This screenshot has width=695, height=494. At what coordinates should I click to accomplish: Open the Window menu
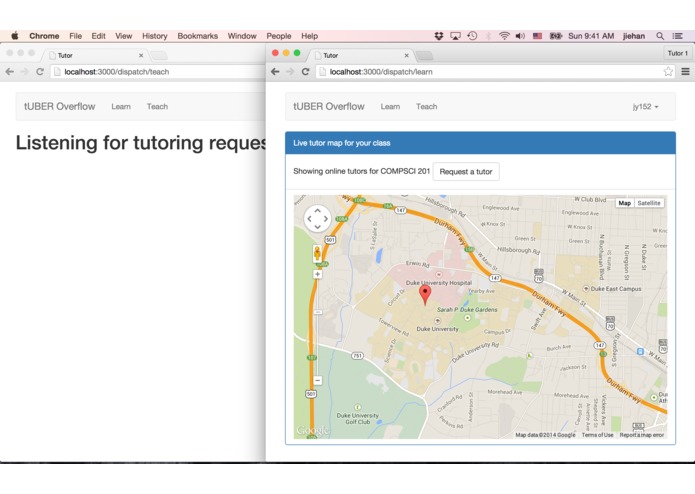pos(242,36)
